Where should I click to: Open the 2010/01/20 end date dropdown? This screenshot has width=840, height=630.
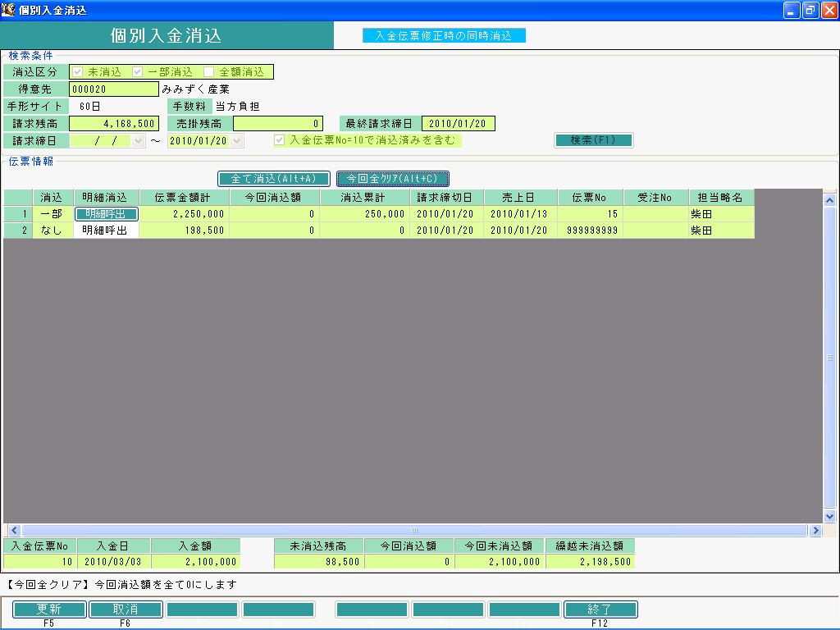click(237, 141)
